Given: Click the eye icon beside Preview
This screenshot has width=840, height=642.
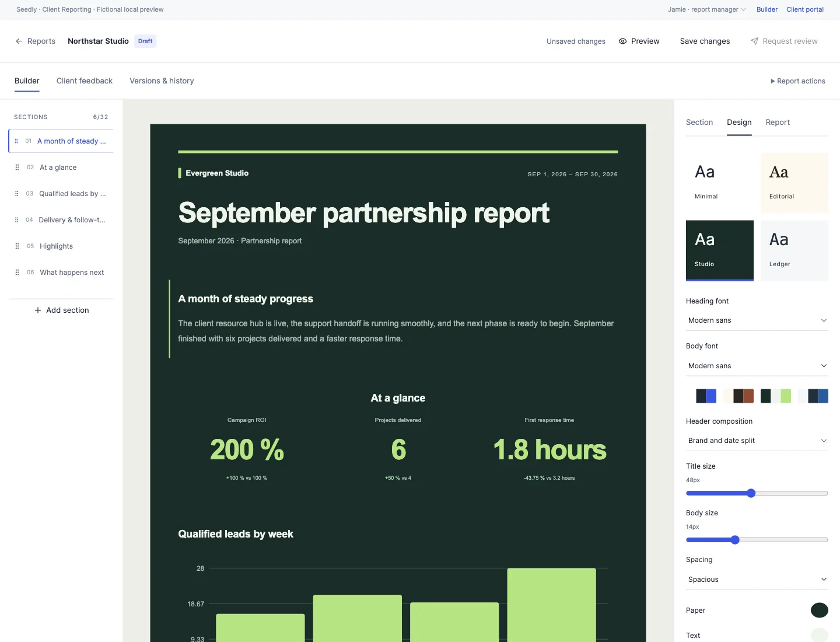Looking at the screenshot, I should pos(622,41).
